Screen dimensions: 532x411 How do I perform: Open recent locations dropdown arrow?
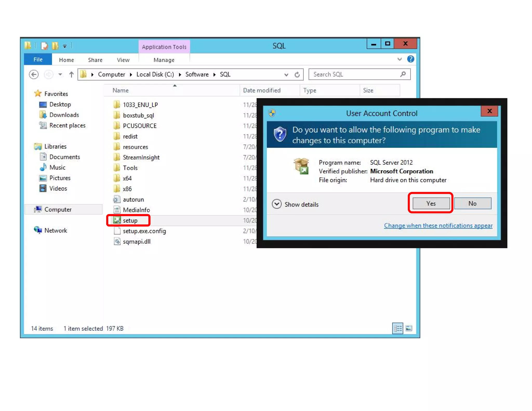tap(60, 75)
